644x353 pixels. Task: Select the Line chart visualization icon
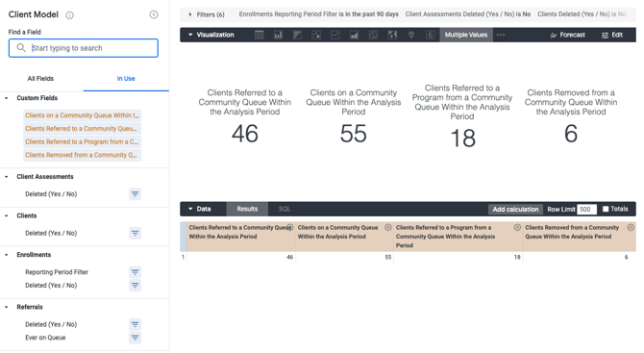[x=335, y=35]
